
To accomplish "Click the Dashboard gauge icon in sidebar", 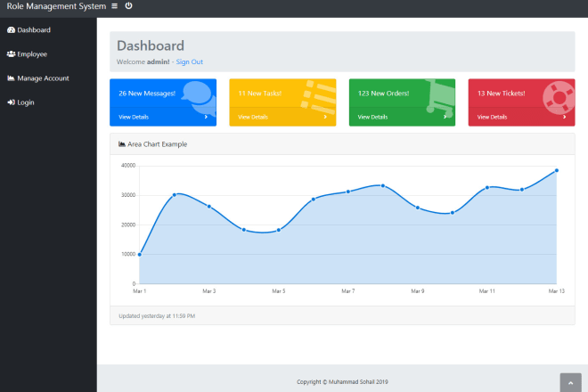I will coord(11,30).
